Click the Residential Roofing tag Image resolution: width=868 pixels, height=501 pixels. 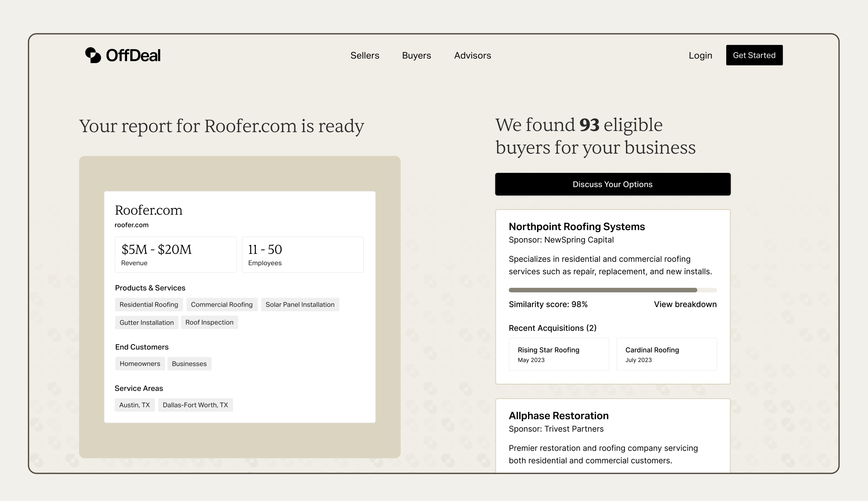click(x=149, y=305)
